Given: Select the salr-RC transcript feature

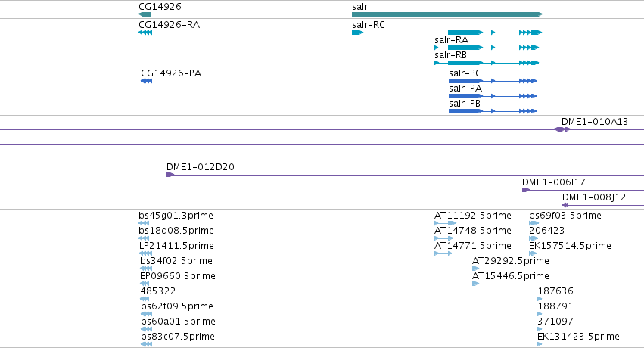Looking at the screenshot, I should pos(447,33).
